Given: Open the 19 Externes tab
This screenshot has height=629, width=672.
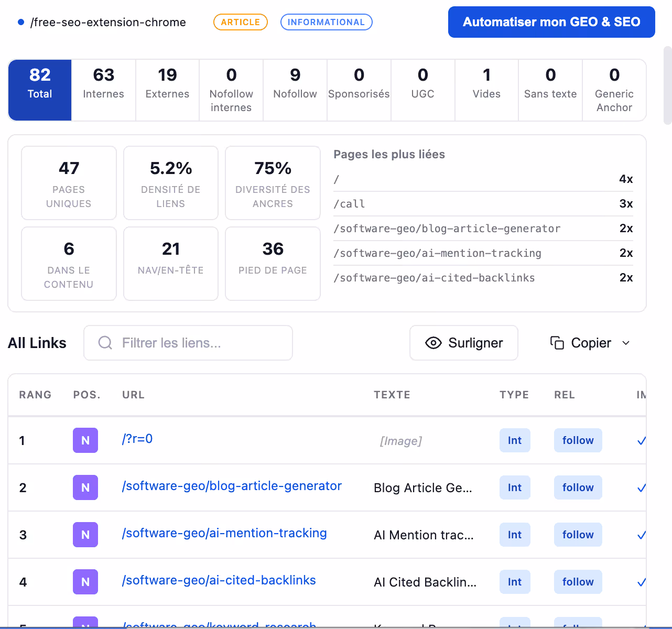Looking at the screenshot, I should coord(167,90).
